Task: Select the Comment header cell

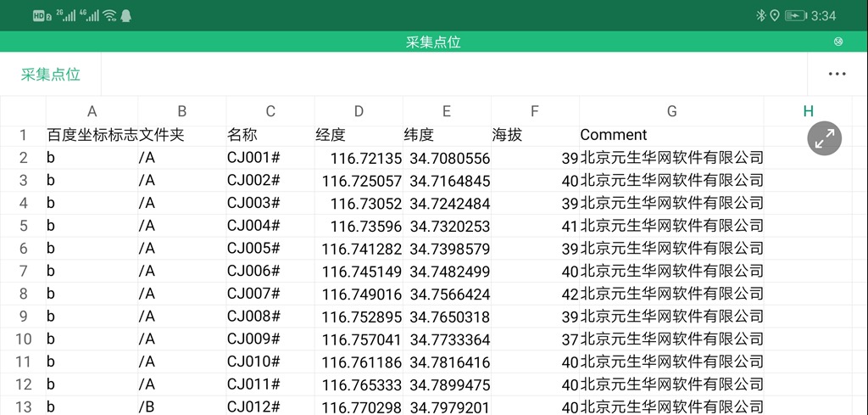Action: point(670,135)
